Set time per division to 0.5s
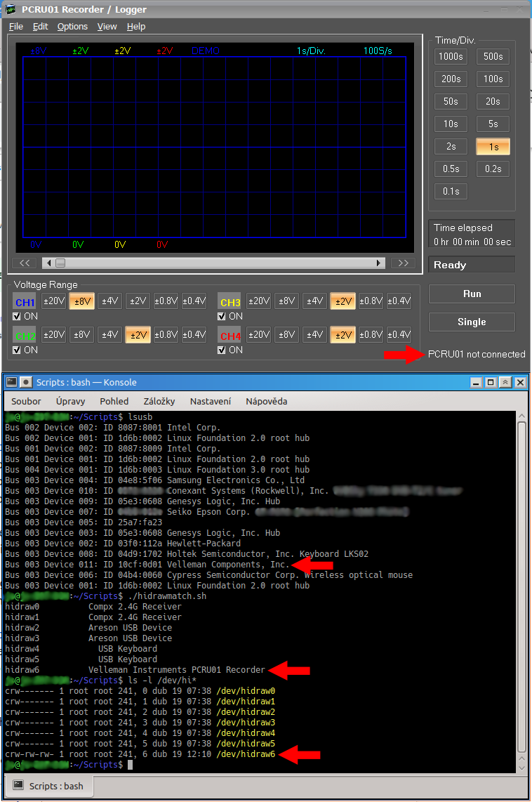532x802 pixels. [451, 169]
